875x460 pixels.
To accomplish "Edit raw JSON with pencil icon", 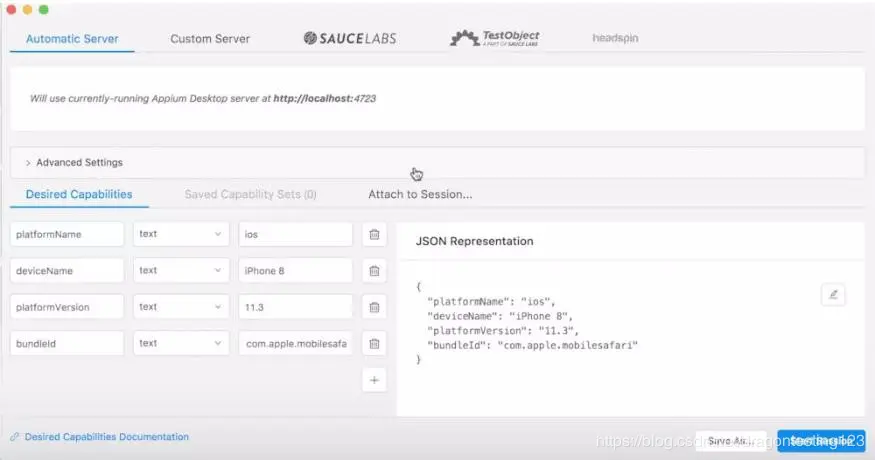I will click(x=833, y=294).
